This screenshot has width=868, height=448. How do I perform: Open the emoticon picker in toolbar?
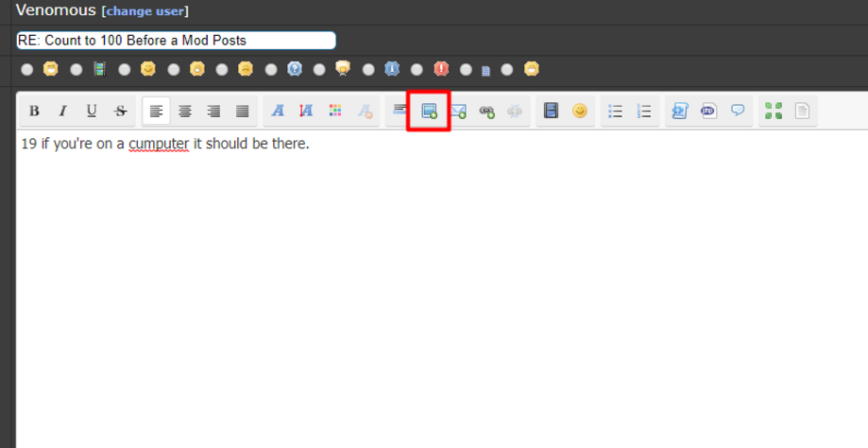(x=580, y=112)
